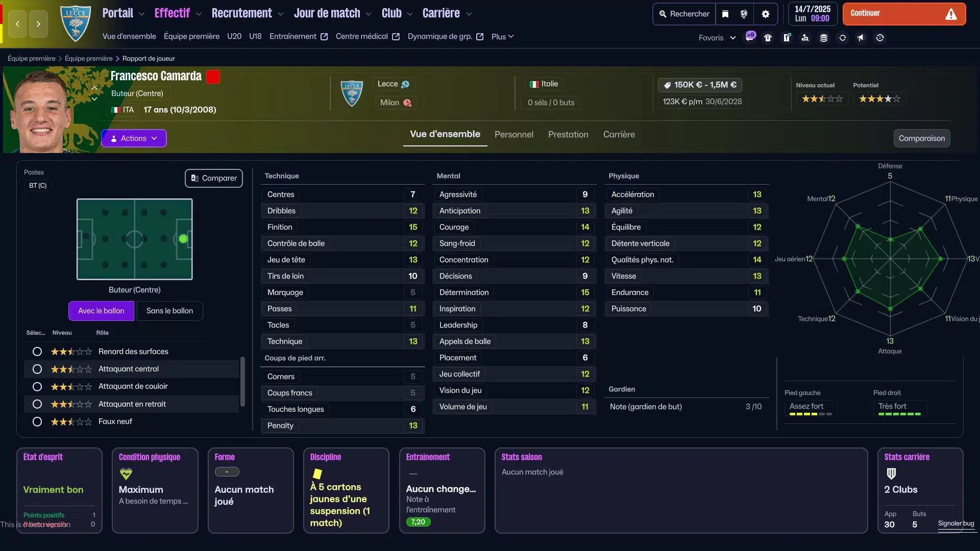Image resolution: width=980 pixels, height=551 pixels.
Task: Select the Faux neuf role radio
Action: point(37,422)
